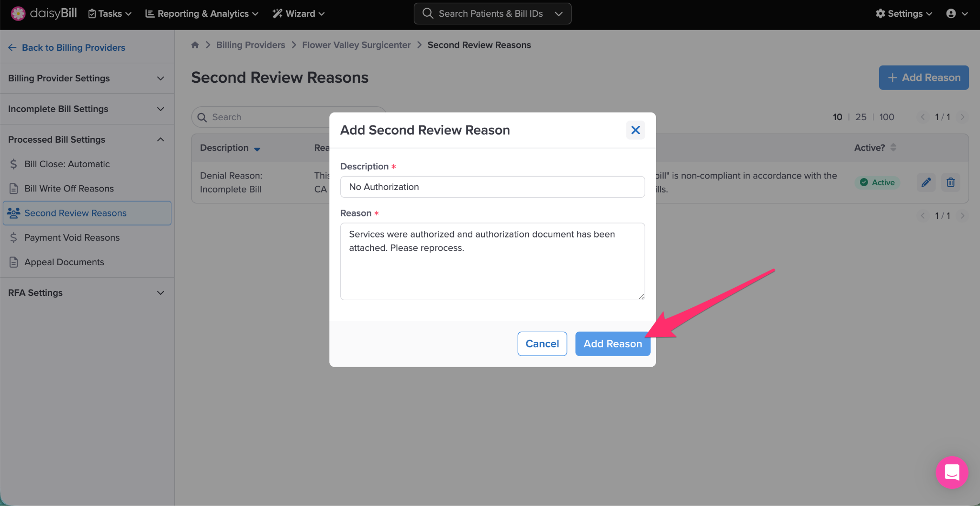Screen dimensions: 980x506
Task: Click the home breadcrumb icon
Action: tap(195, 45)
